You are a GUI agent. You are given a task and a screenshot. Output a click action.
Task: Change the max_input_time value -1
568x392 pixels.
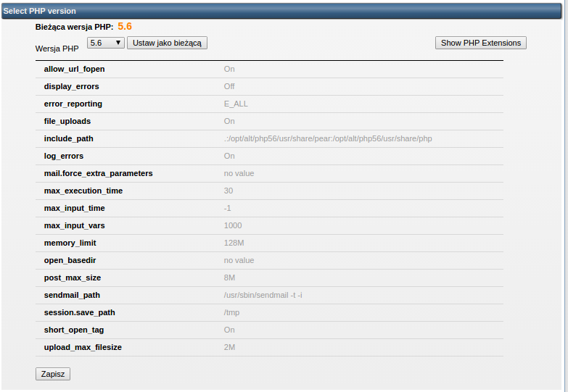click(x=228, y=208)
